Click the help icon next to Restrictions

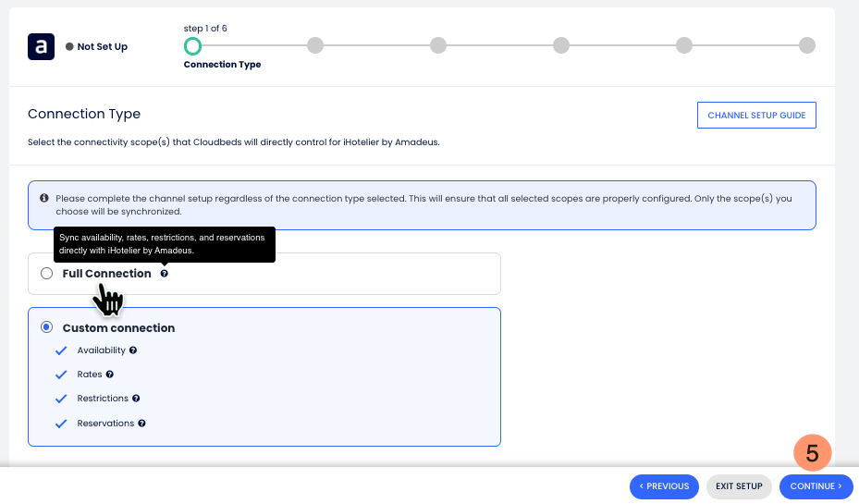pyautogui.click(x=136, y=399)
